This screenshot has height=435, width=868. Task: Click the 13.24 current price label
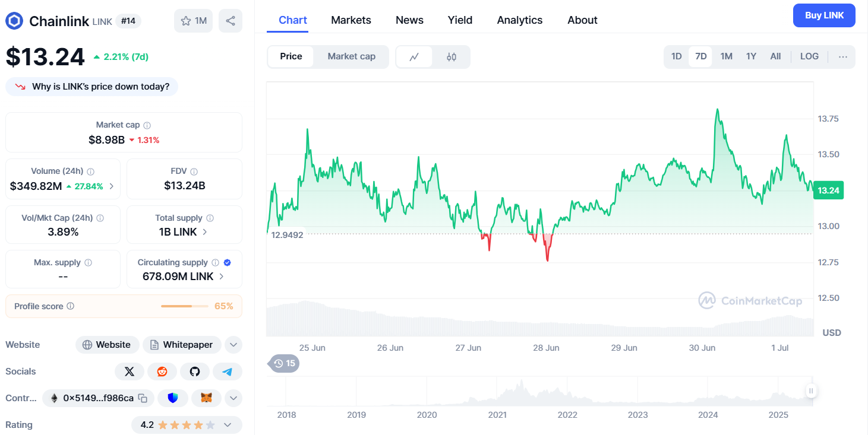pyautogui.click(x=828, y=190)
